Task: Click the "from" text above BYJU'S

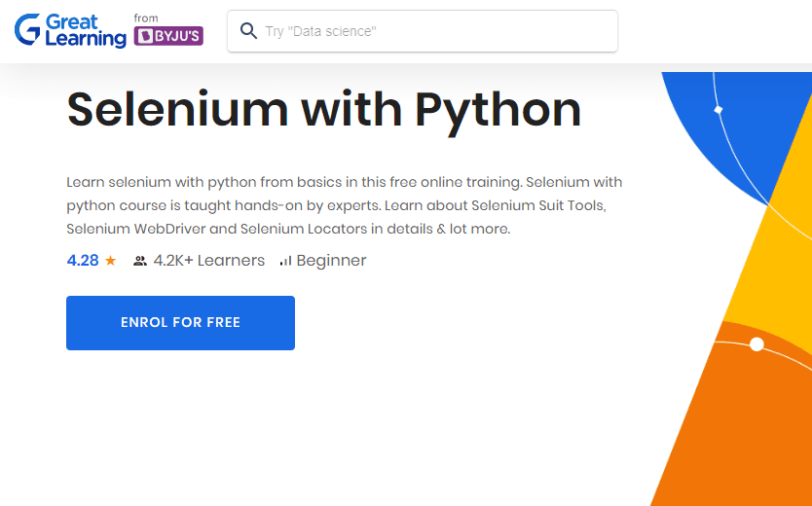Action: coord(146,18)
